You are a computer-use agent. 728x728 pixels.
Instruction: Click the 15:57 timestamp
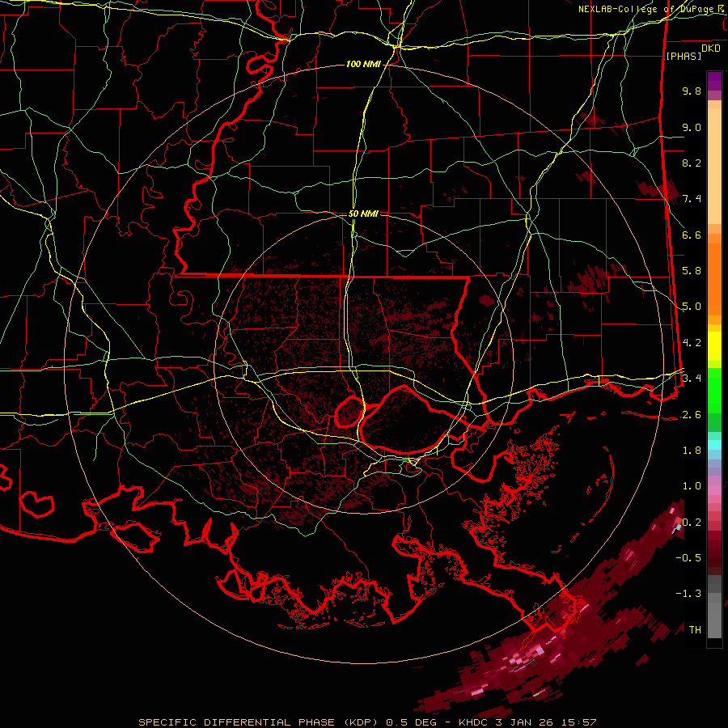[578, 722]
